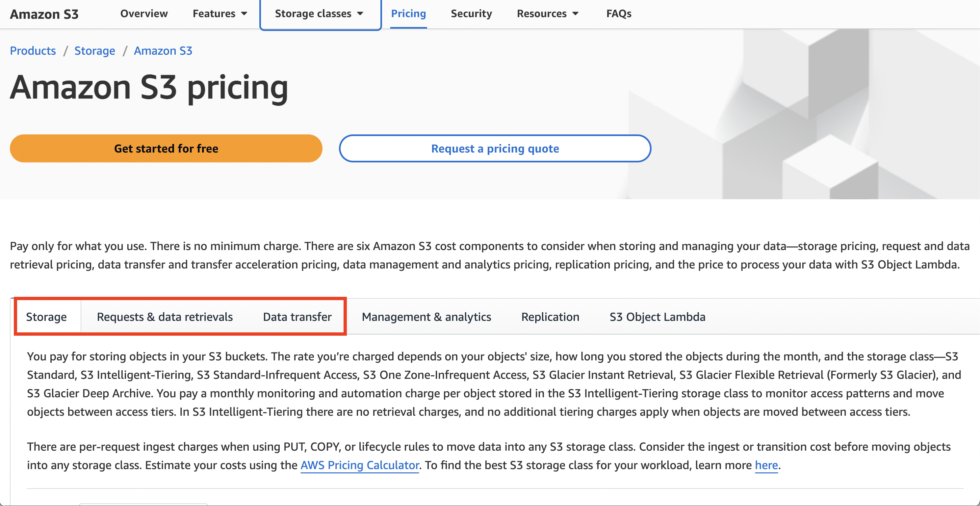Switch to Requests & data retrievals tab
This screenshot has width=980, height=506.
pos(165,317)
